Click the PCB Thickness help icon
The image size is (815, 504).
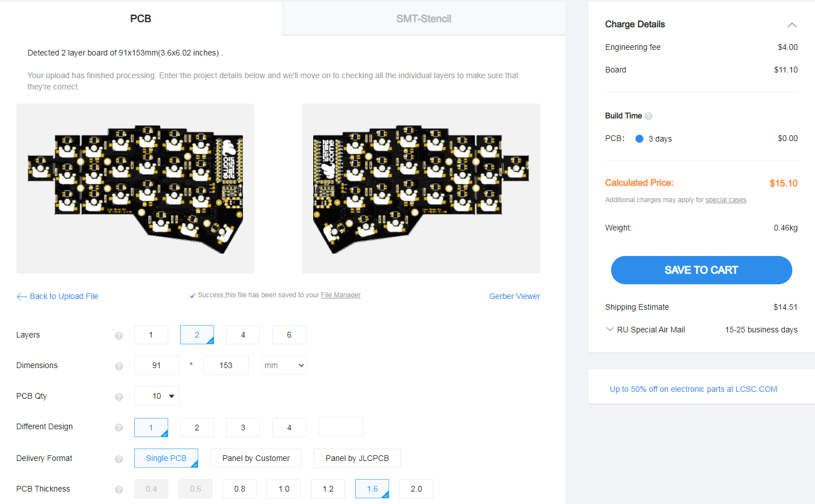click(119, 490)
